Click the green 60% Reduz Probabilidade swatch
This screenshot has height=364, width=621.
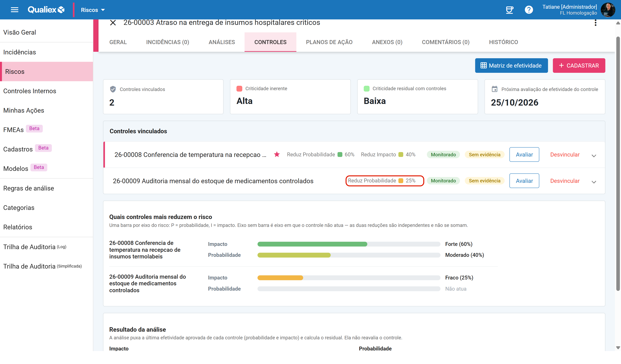click(x=340, y=154)
